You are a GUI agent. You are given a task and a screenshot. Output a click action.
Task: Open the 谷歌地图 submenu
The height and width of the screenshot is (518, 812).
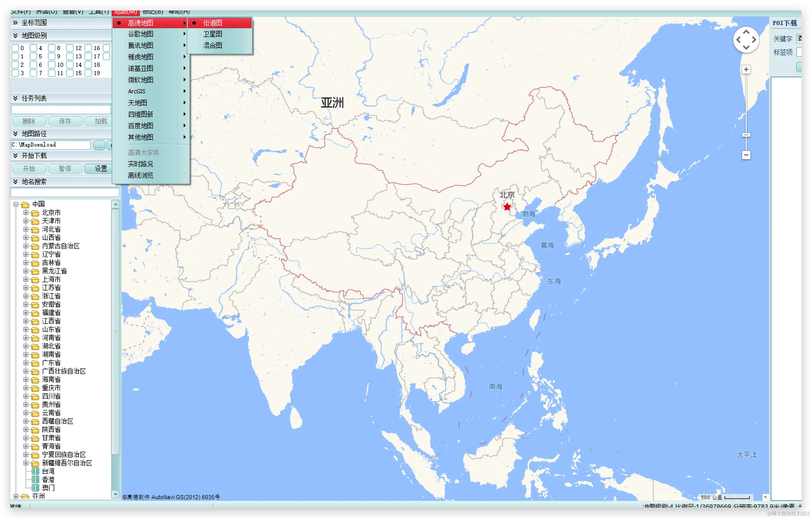coord(141,34)
